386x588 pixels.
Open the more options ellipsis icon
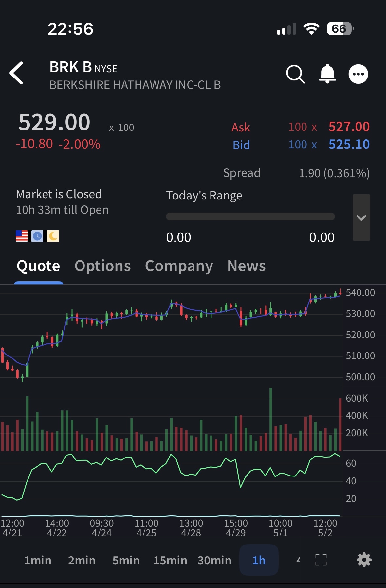click(358, 74)
